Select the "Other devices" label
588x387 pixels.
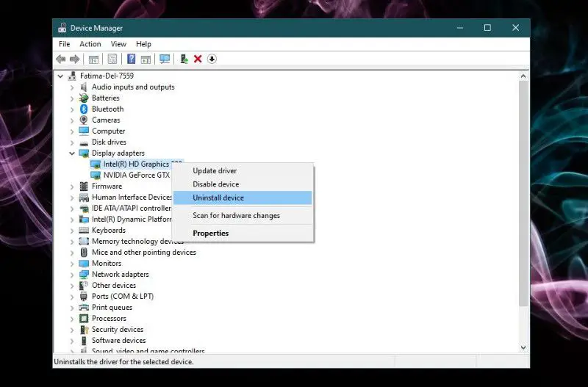[x=114, y=286]
